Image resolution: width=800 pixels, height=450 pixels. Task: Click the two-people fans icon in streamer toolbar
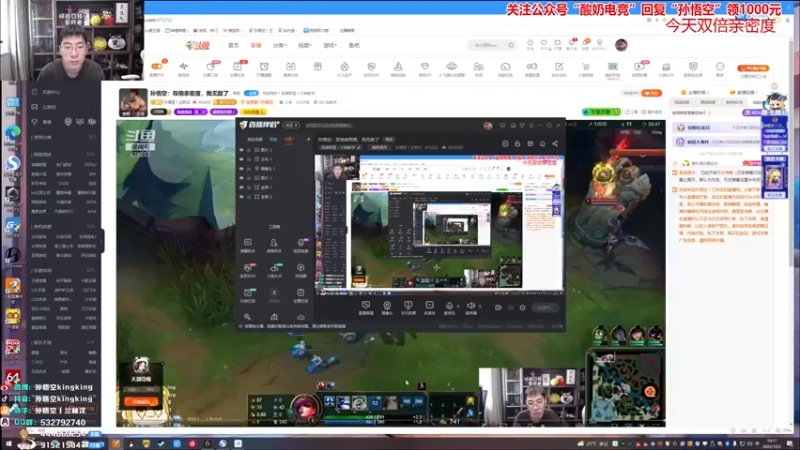click(478, 66)
